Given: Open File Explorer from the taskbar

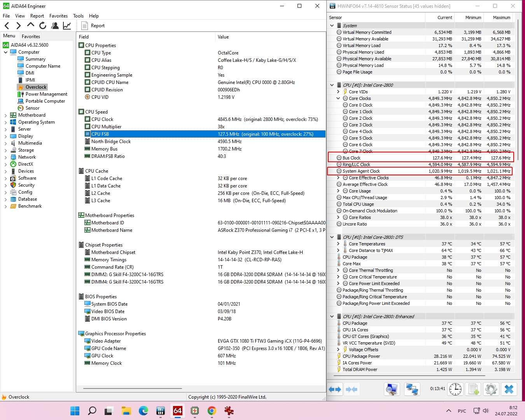Looking at the screenshot, I should point(126,411).
